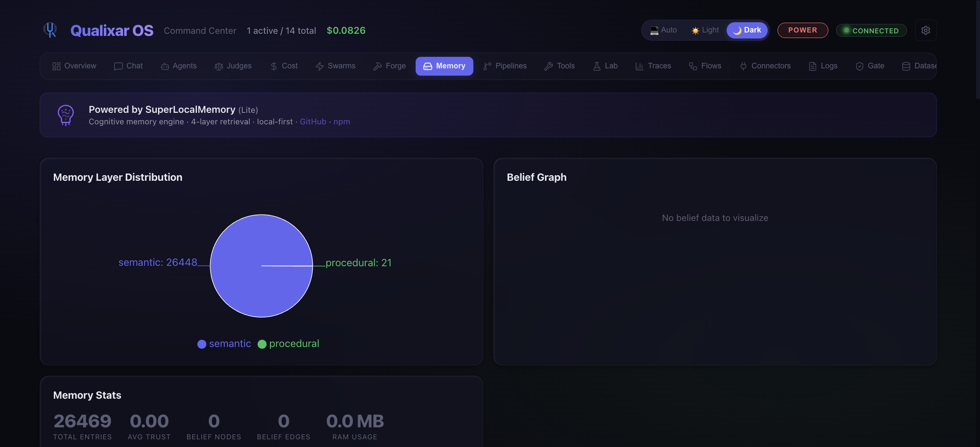The height and width of the screenshot is (447, 980).
Task: Click the Agents robot icon
Action: [165, 66]
